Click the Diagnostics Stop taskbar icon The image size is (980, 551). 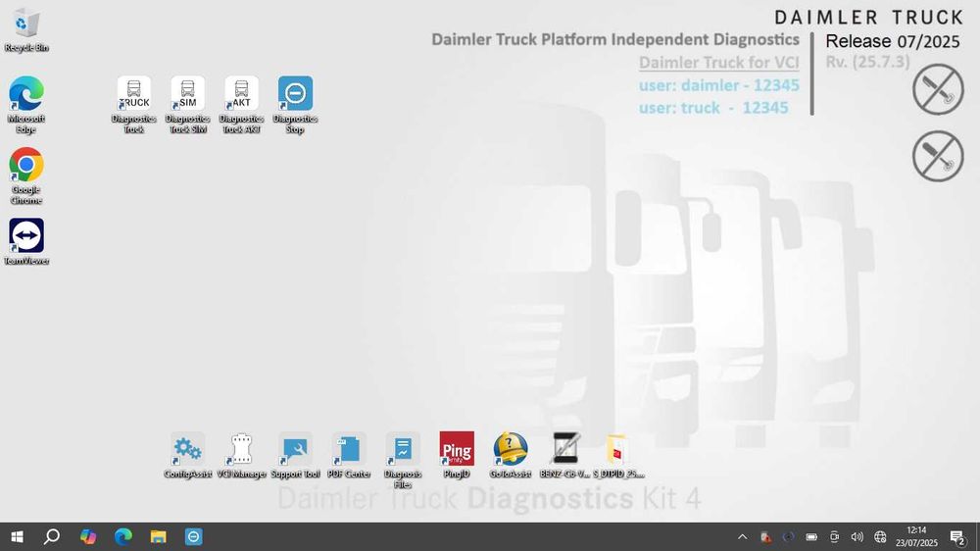(193, 536)
